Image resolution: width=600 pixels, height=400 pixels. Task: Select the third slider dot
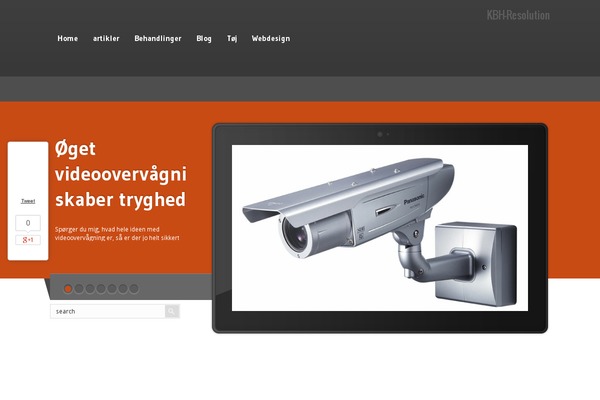[x=90, y=289]
